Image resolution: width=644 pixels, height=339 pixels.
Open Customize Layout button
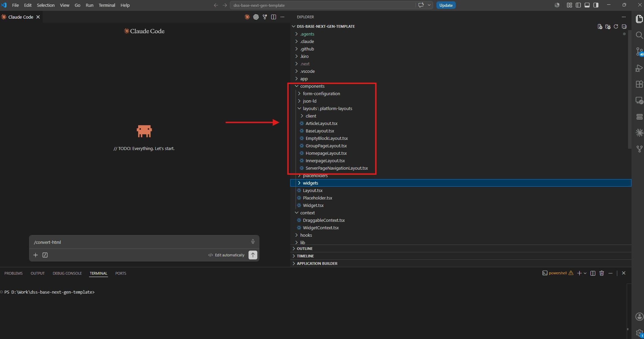coord(570,5)
